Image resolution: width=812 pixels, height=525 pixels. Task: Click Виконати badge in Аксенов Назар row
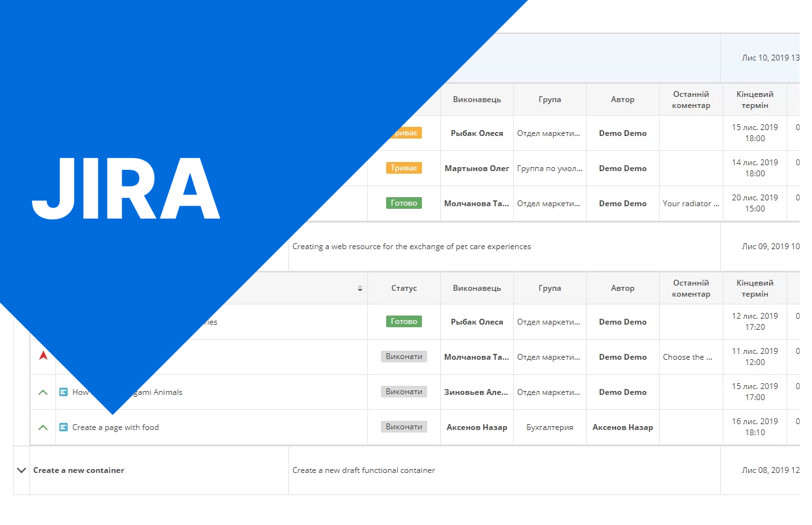(404, 427)
